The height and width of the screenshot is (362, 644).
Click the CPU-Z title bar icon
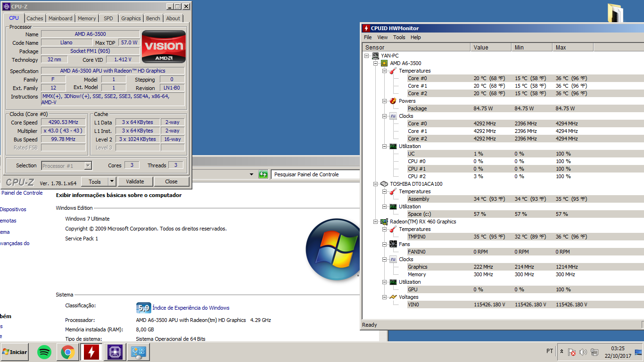[x=7, y=7]
